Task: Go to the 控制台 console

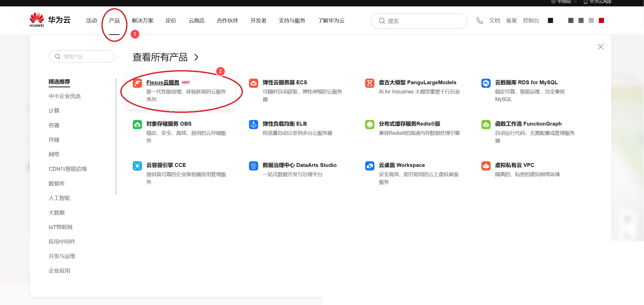Action: [x=531, y=21]
